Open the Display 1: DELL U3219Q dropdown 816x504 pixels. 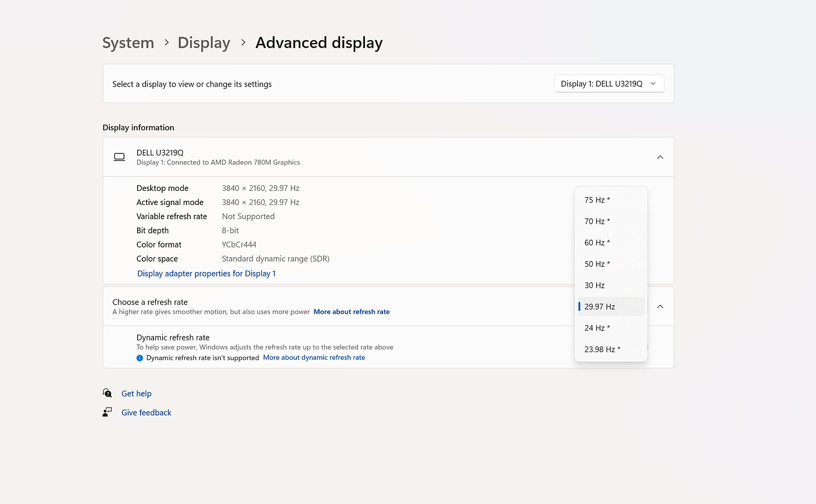click(x=609, y=84)
